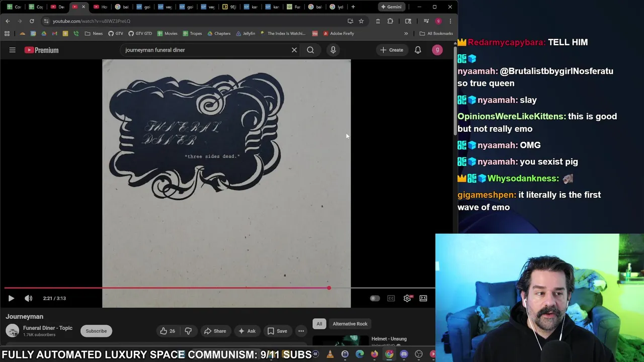
Task: Dislike the Journeyman video
Action: 188,331
